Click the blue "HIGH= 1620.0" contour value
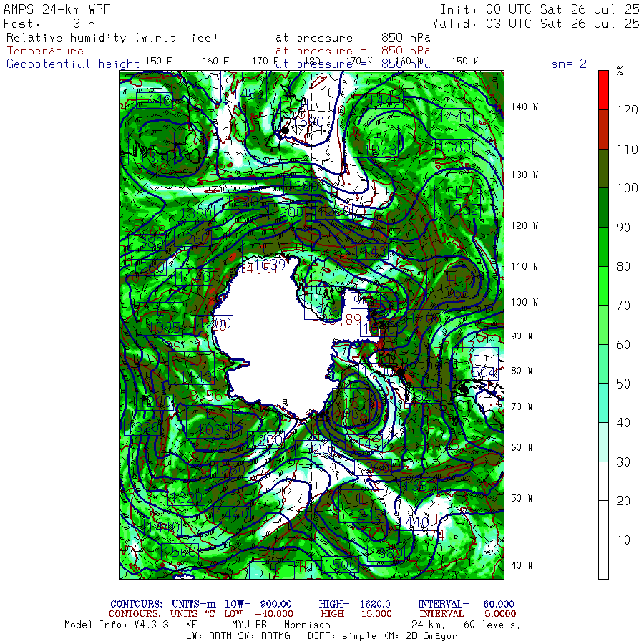The image size is (644, 644). tap(354, 604)
